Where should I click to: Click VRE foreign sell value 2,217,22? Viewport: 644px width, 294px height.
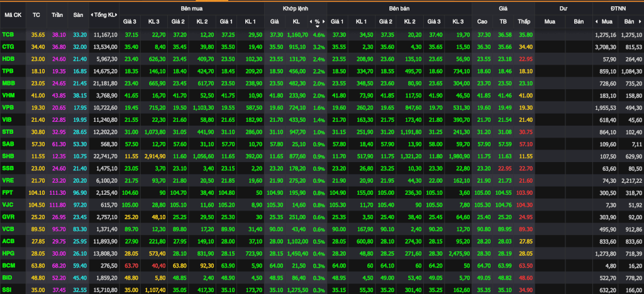coord(632,182)
